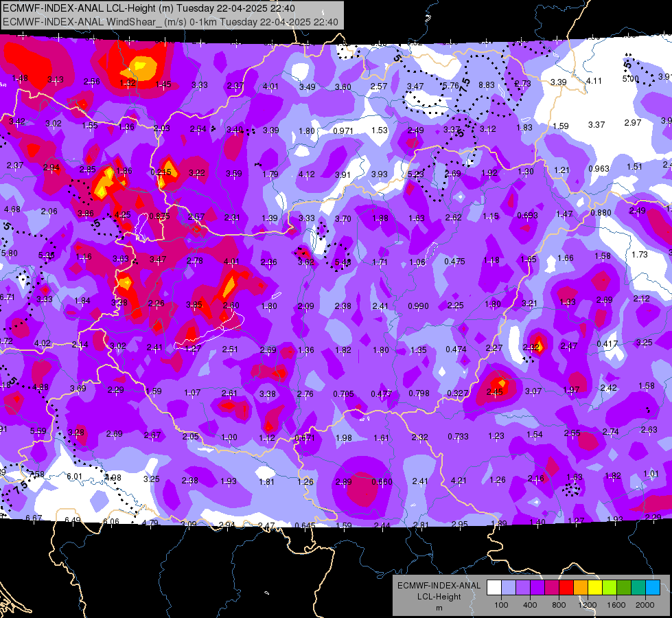The image size is (672, 618).
Task: Click the dark green swatch in the legend
Action: pos(624,588)
